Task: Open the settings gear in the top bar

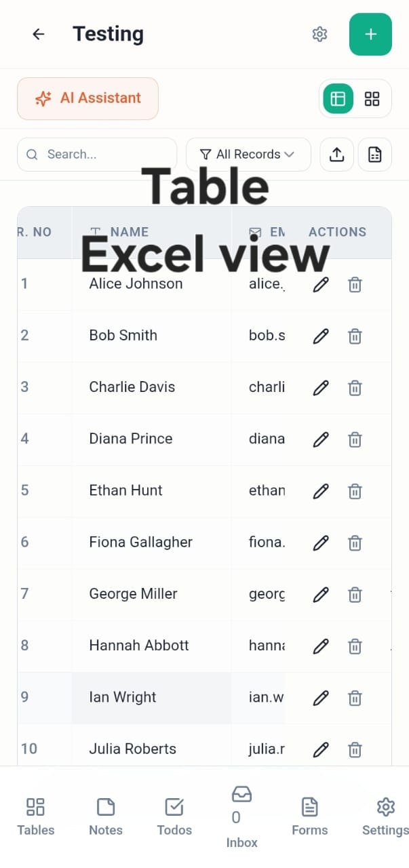Action: pos(319,34)
